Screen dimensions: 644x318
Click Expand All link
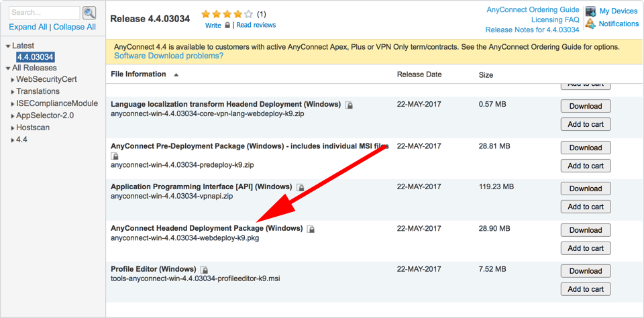28,27
